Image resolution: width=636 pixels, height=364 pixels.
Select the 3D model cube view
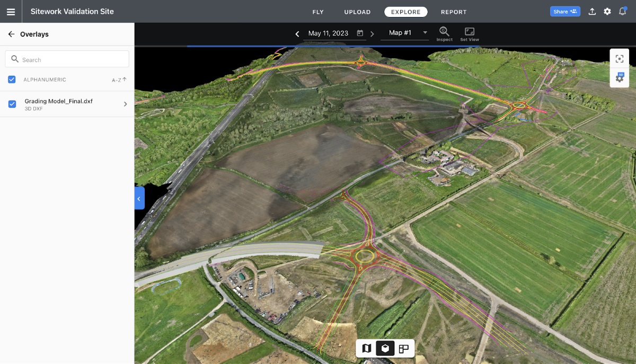tap(385, 348)
